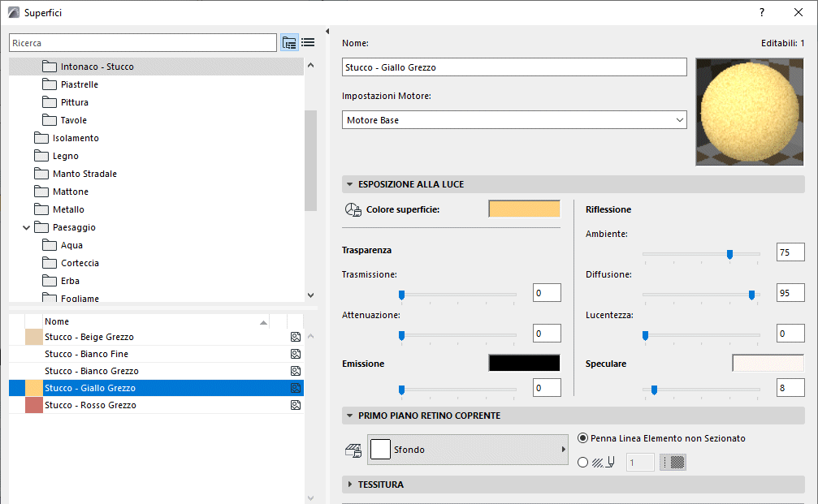The image size is (818, 504).
Task: Click texture icon beside Stucco - Beige Grezzo
Action: coord(296,337)
